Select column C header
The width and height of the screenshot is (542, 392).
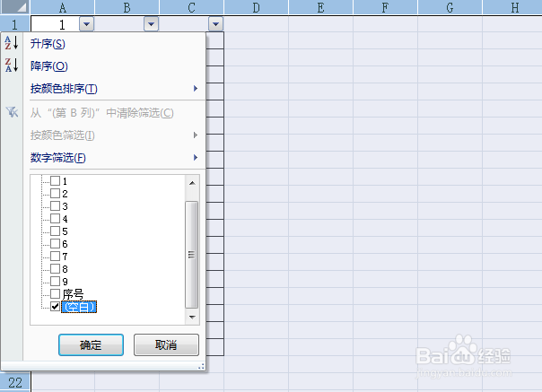[x=191, y=7]
